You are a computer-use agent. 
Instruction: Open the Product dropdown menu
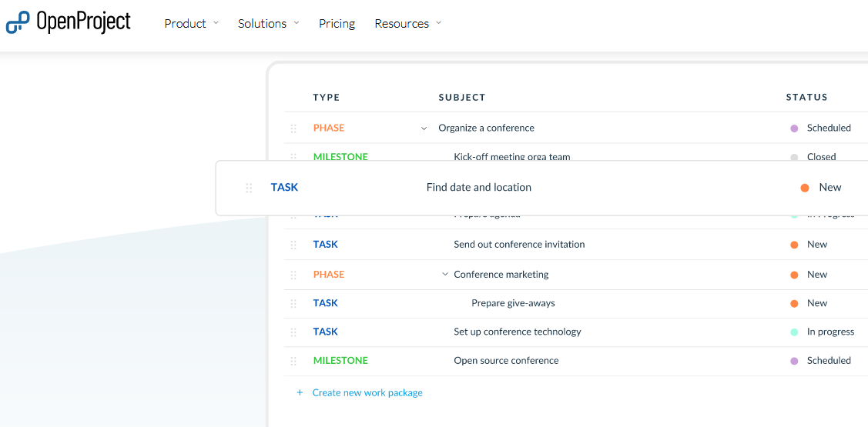coord(191,24)
